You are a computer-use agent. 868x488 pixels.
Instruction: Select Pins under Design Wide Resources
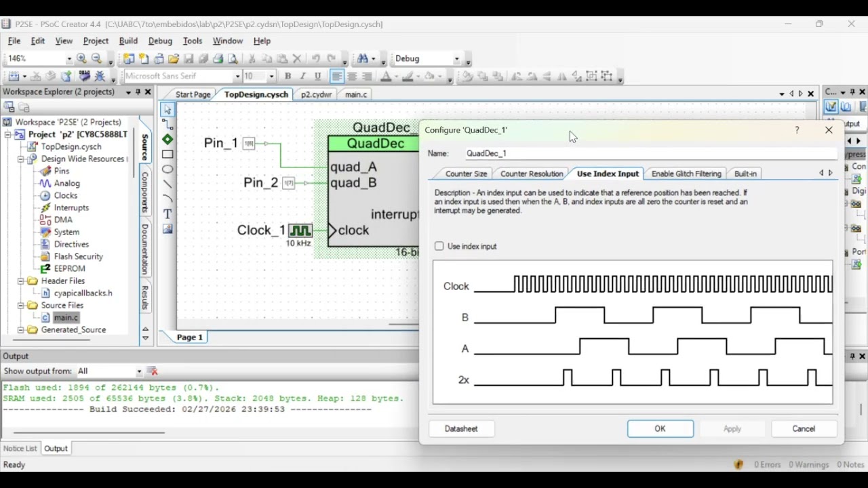pos(61,171)
